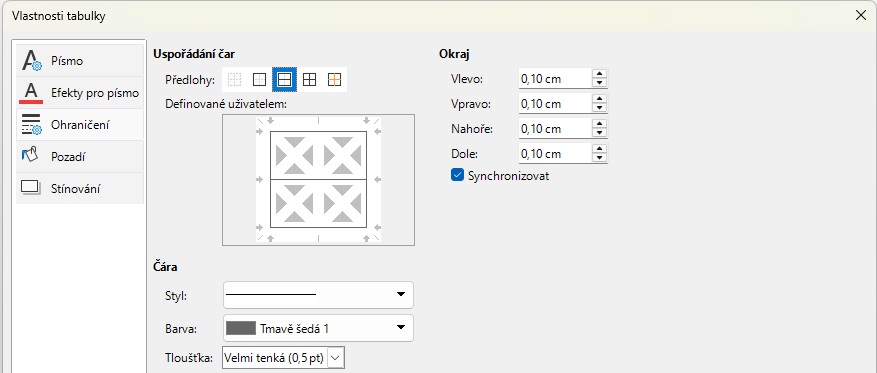This screenshot has height=373, width=877.
Task: Close the Vlastnosti tabulky dialog
Action: coord(861,15)
